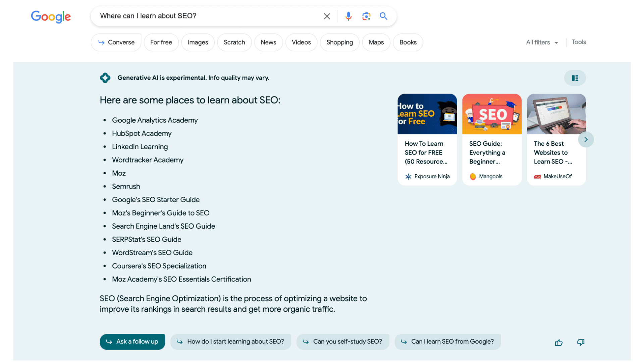Viewport: 644px width, 362px height.
Task: Open the Mangools SEO Guide card
Action: (491, 139)
